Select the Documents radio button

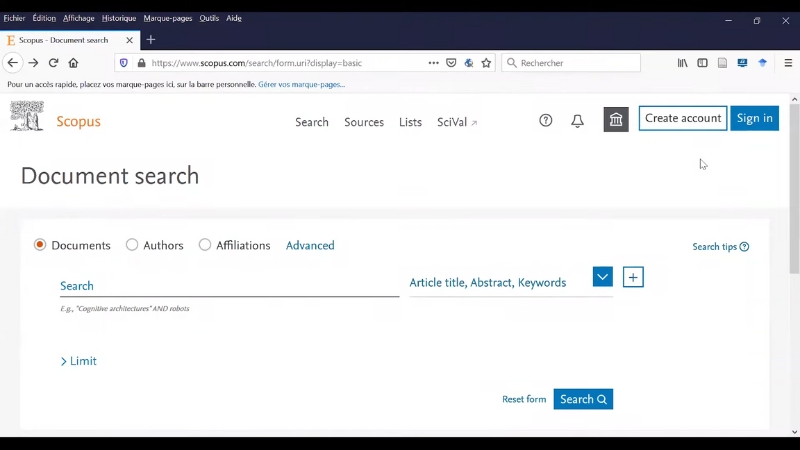coord(40,245)
